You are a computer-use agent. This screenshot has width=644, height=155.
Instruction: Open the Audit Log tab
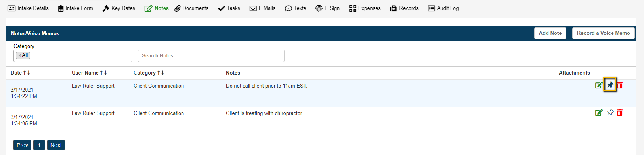pos(443,8)
